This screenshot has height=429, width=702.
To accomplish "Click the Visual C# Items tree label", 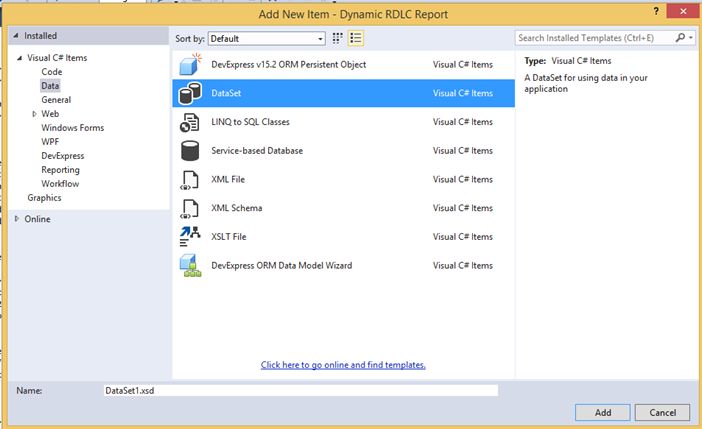I will tap(57, 58).
